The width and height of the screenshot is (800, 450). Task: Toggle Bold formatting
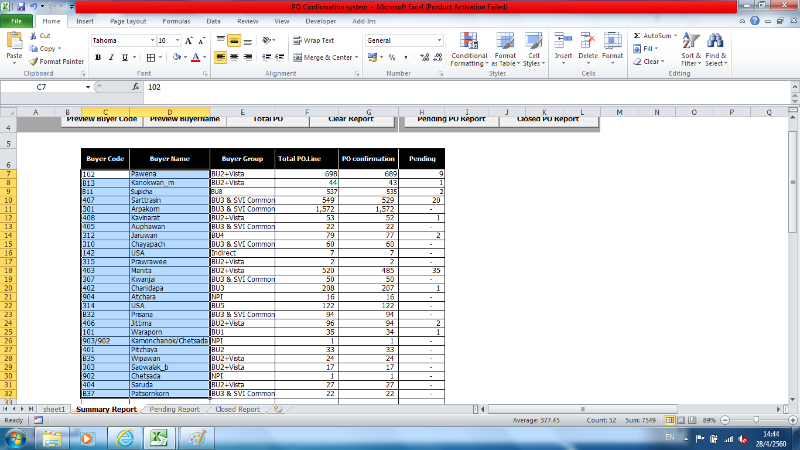click(98, 58)
